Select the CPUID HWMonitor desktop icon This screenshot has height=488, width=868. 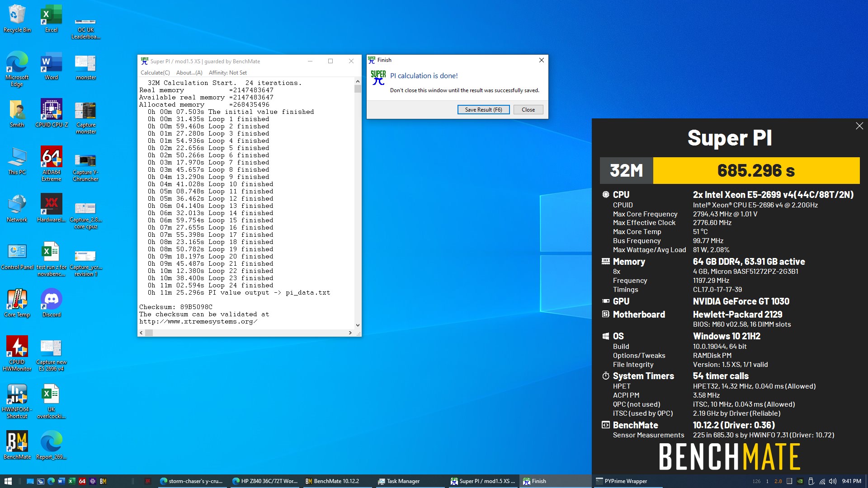coord(17,353)
